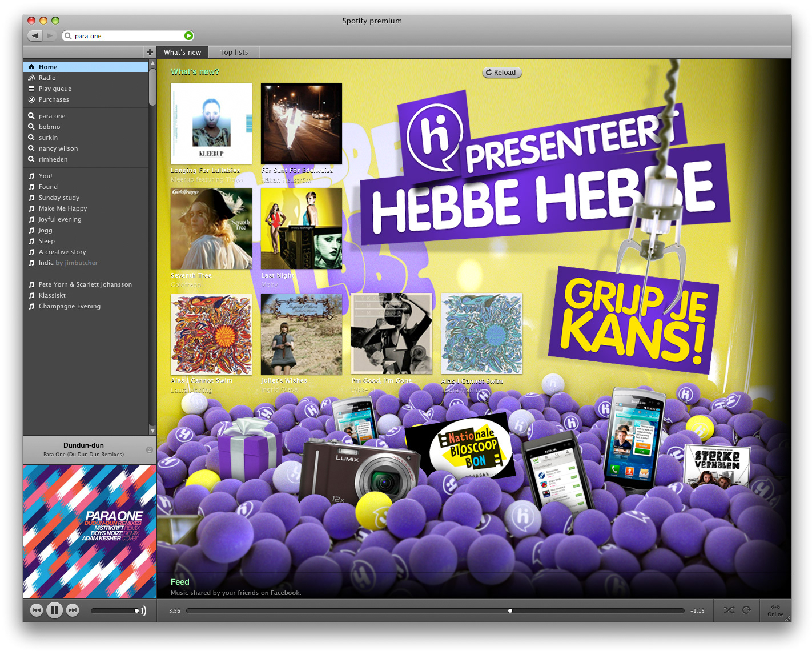Select the 'You!' playlist
The height and width of the screenshot is (651, 812).
click(x=86, y=176)
